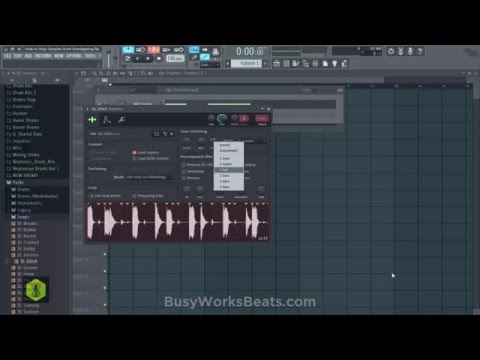This screenshot has width=480, height=360.
Task: Choose 4 bars from time menu
Action: click(228, 187)
